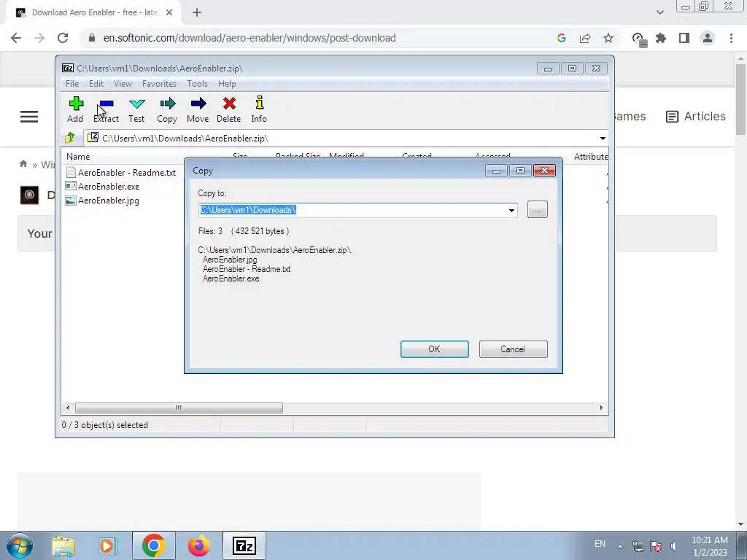
Task: Select AeroEnabler.jpg in file list
Action: (102, 201)
